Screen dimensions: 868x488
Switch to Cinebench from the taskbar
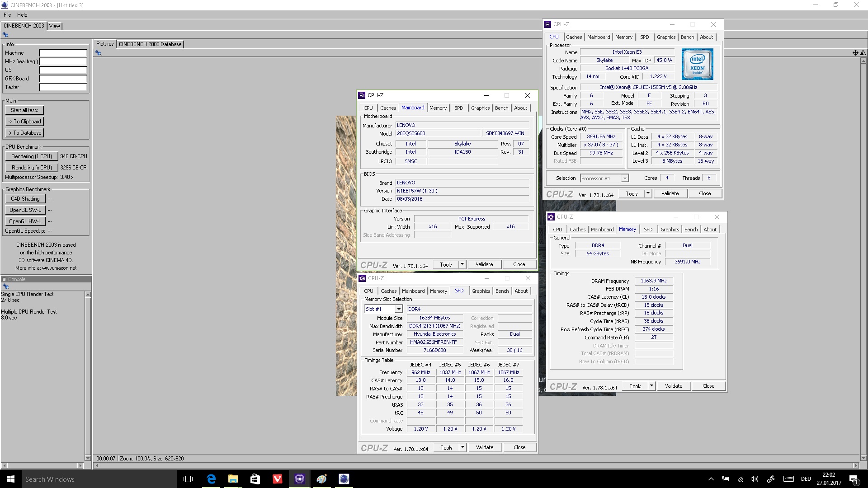[x=344, y=479]
